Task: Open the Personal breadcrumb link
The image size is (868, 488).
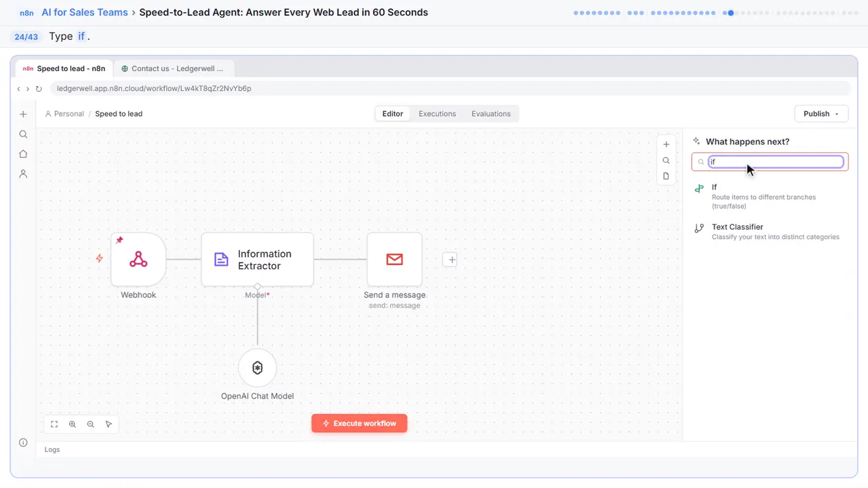Action: point(64,114)
